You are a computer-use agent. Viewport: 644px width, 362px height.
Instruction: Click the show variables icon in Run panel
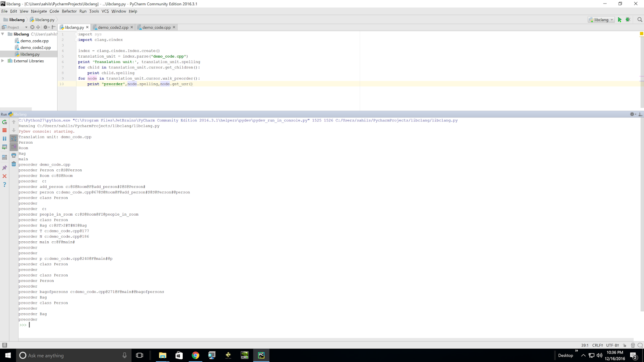(4, 147)
